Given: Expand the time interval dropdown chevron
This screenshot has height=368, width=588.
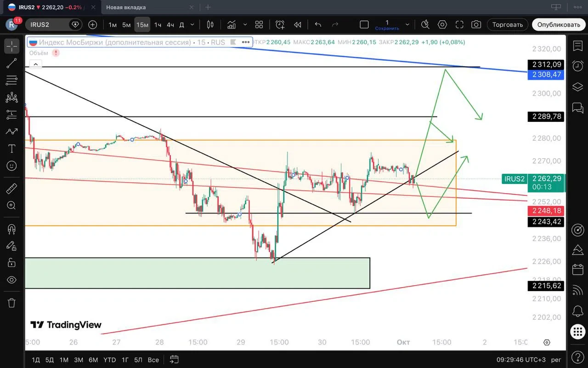Looking at the screenshot, I should coord(192,24).
